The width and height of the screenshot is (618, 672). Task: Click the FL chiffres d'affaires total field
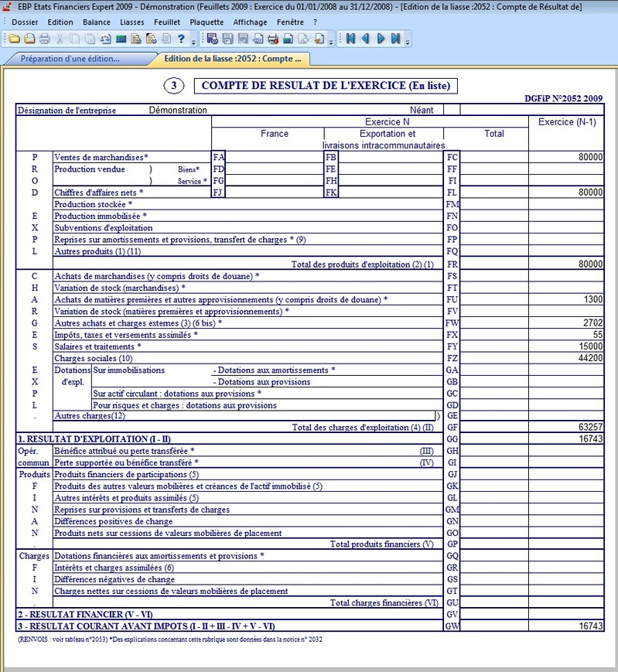click(x=494, y=193)
